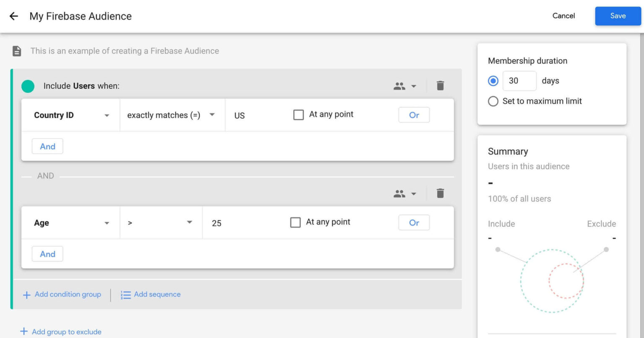Check At any point for the Age condition
This screenshot has width=644, height=338.
pyautogui.click(x=296, y=222)
